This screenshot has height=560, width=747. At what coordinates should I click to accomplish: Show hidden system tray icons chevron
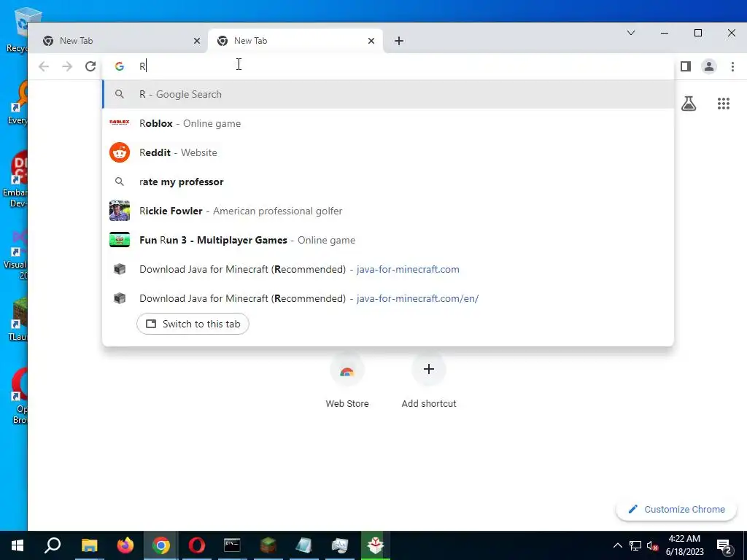617,545
